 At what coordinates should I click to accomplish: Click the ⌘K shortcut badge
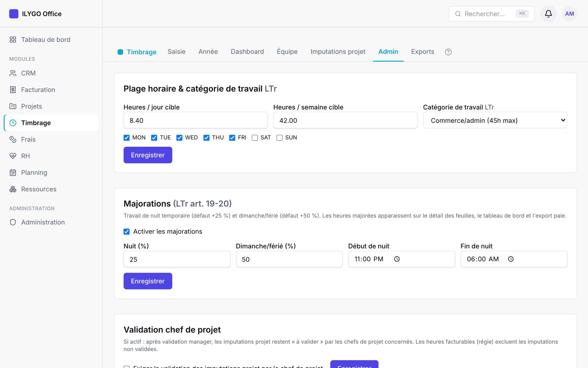522,14
